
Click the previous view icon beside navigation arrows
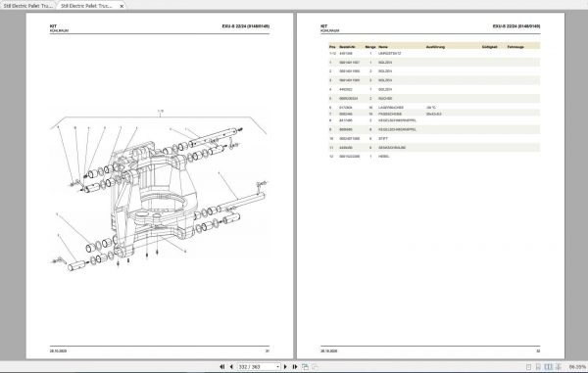point(305,366)
